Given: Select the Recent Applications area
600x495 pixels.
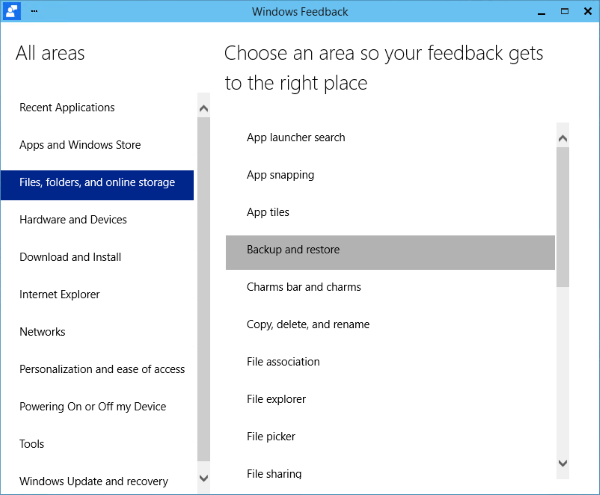Looking at the screenshot, I should coord(67,108).
